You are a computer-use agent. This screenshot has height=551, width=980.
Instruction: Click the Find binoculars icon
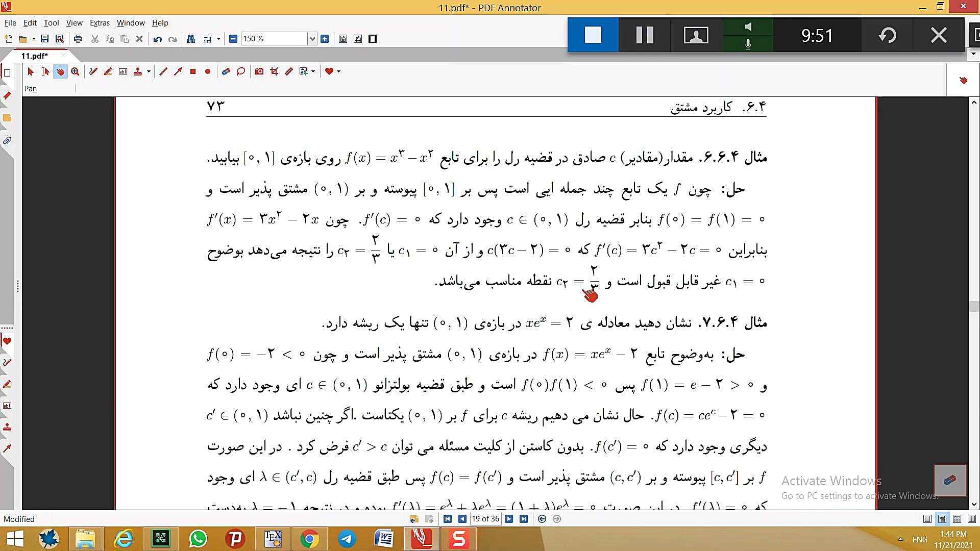[191, 39]
